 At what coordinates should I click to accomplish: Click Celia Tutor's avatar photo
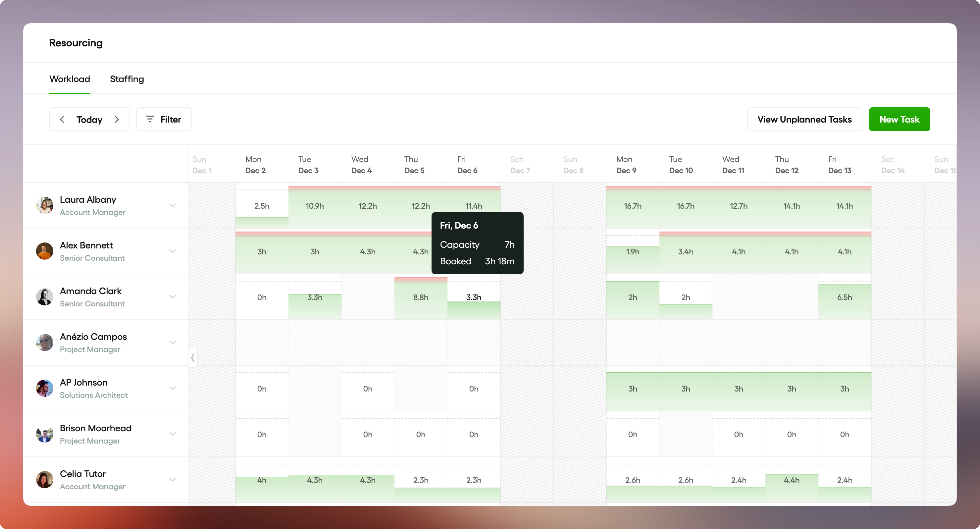(x=44, y=480)
